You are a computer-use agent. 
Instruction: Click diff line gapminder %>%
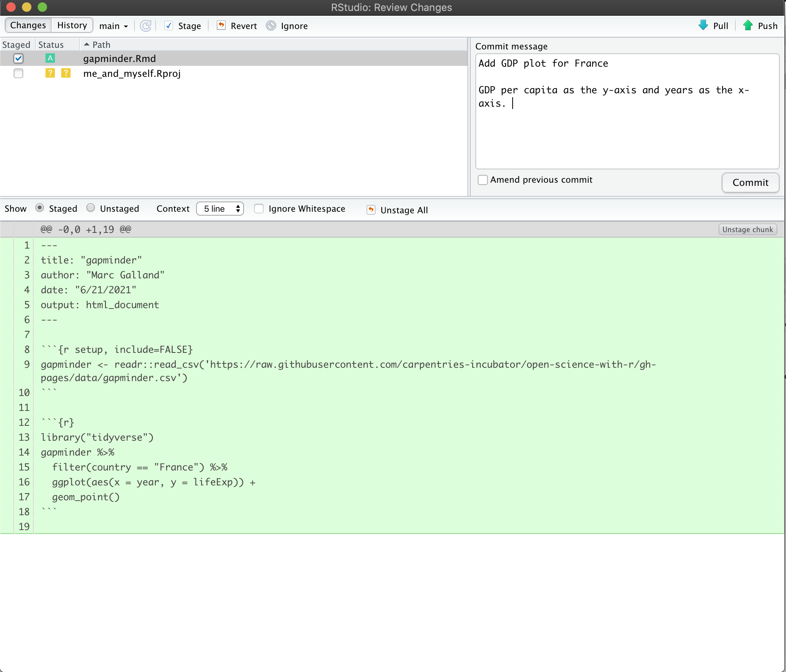coord(78,452)
